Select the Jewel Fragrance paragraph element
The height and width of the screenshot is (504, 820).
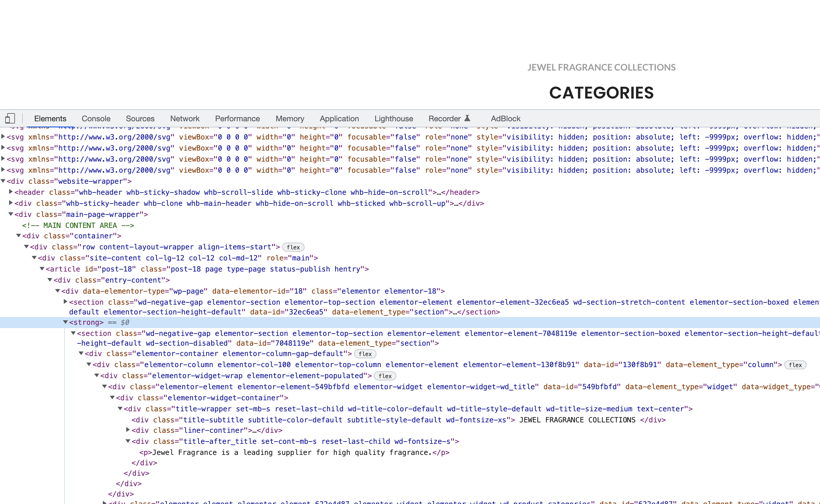click(294, 452)
